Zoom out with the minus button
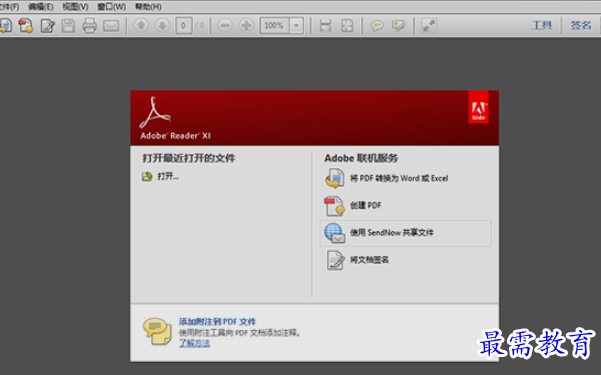Viewport: 601px width, 375px height. tap(225, 26)
